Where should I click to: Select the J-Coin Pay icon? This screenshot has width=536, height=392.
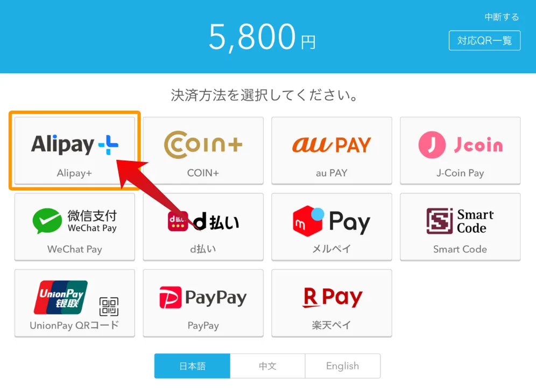461,145
